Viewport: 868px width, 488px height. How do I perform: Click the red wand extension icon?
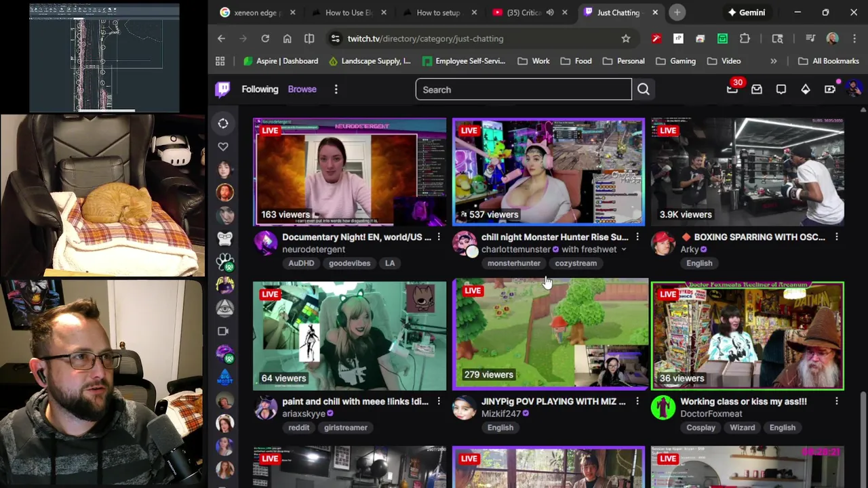click(x=656, y=39)
